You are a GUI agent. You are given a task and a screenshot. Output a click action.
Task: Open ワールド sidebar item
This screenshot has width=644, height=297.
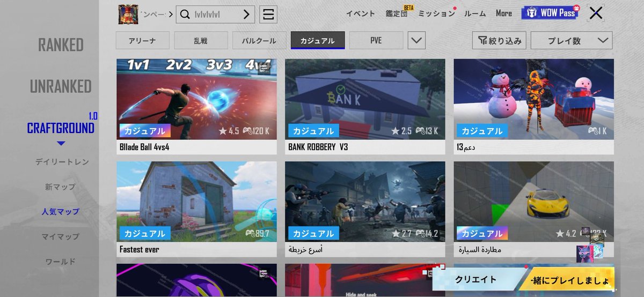[60, 262]
